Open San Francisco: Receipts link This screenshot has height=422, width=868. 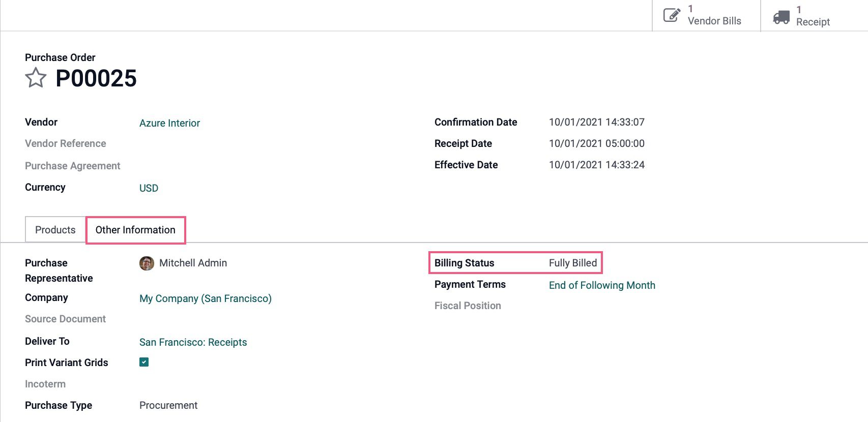[x=193, y=342]
